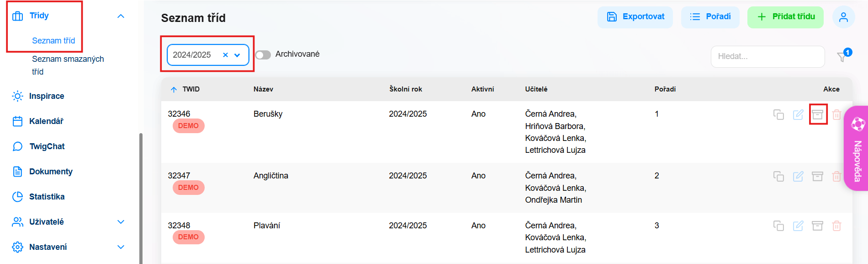The width and height of the screenshot is (868, 264).
Task: Edit the Angličtina class
Action: pos(798,176)
